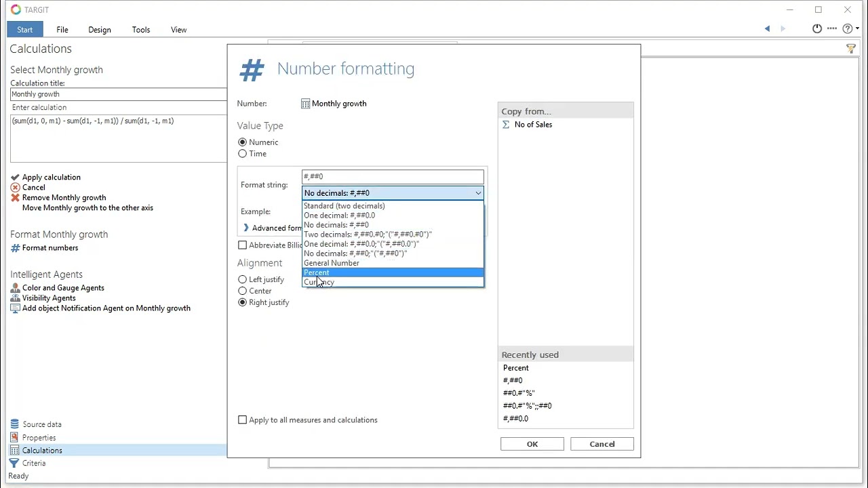Open the Design menu
868x488 pixels.
[x=100, y=30]
